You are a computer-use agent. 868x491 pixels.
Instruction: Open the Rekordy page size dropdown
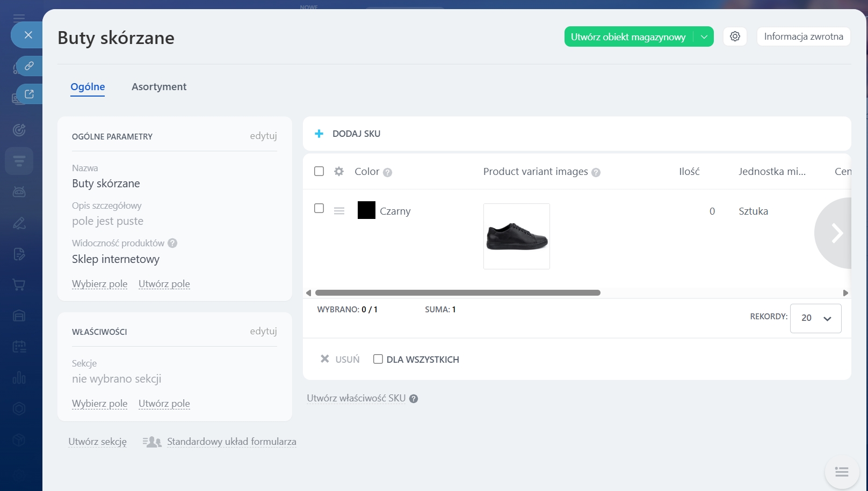(815, 318)
